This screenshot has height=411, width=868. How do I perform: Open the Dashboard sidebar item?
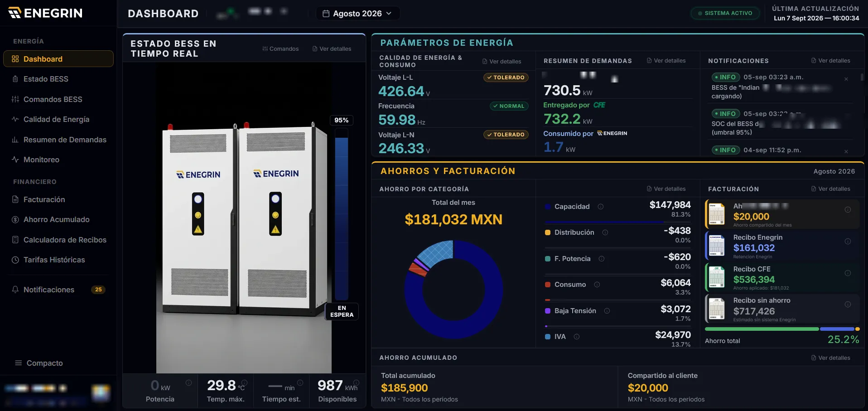click(x=58, y=59)
